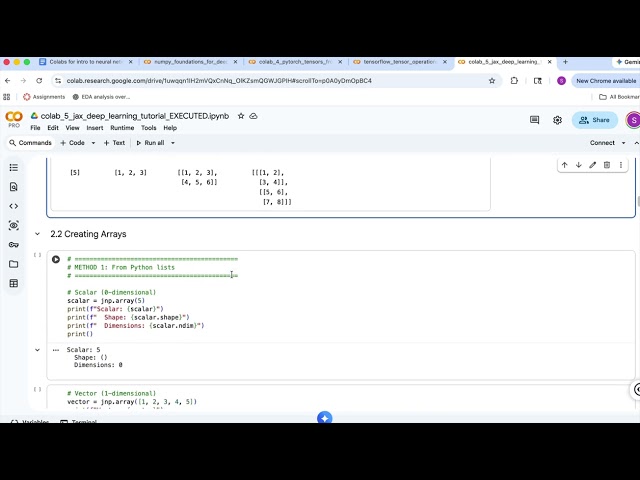Collapse the 2.2 Creating Arrays section

click(38, 234)
